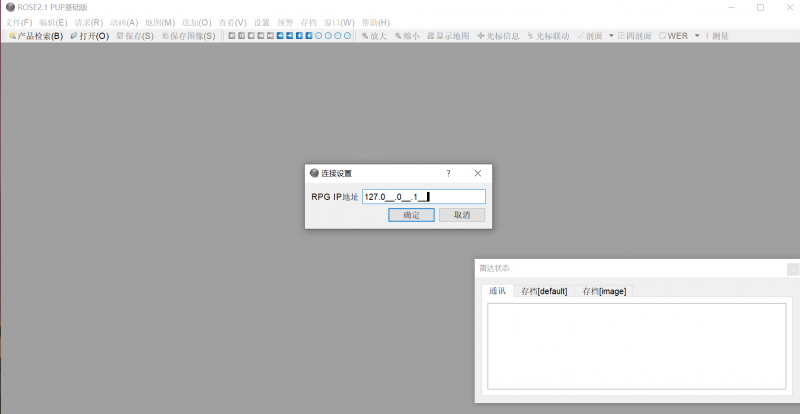Expand the dropdown arrow beside 剖面
800x414 pixels.
coord(611,36)
